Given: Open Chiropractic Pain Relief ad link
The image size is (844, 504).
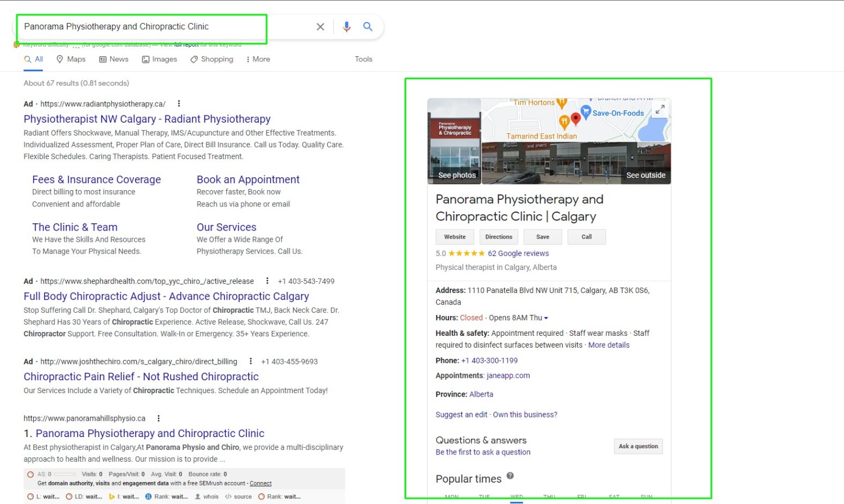Looking at the screenshot, I should click(141, 376).
